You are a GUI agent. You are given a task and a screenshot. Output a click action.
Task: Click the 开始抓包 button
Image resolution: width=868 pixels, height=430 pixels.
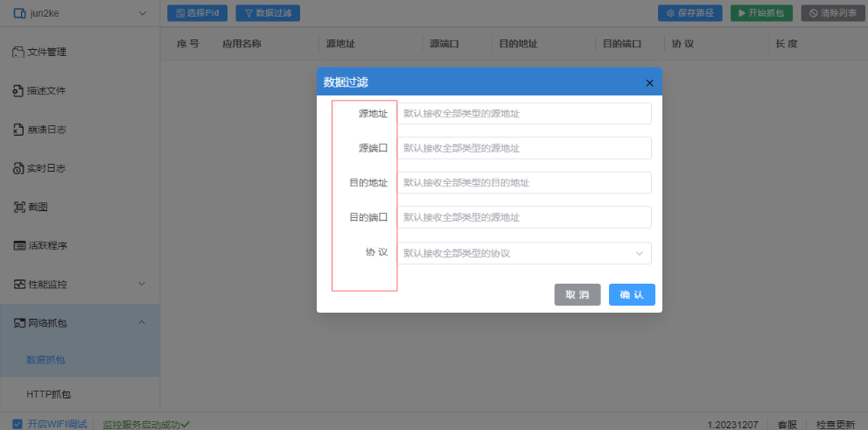tap(762, 13)
